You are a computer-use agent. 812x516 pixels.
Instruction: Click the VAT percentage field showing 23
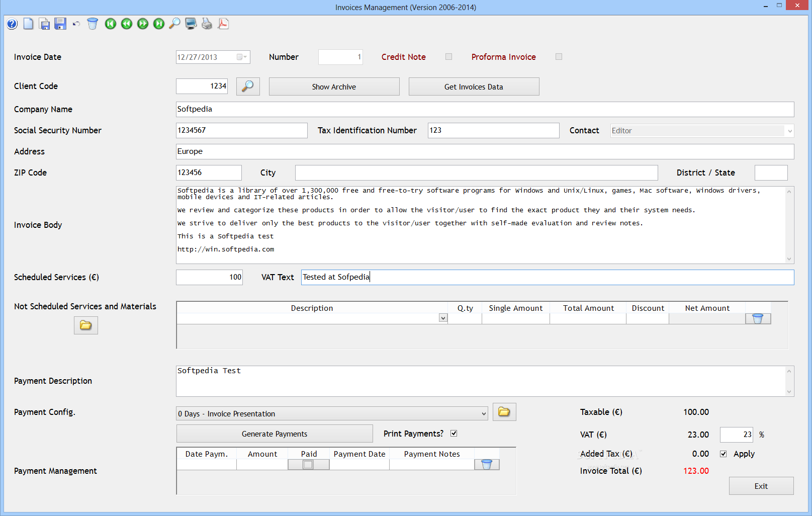click(x=736, y=435)
